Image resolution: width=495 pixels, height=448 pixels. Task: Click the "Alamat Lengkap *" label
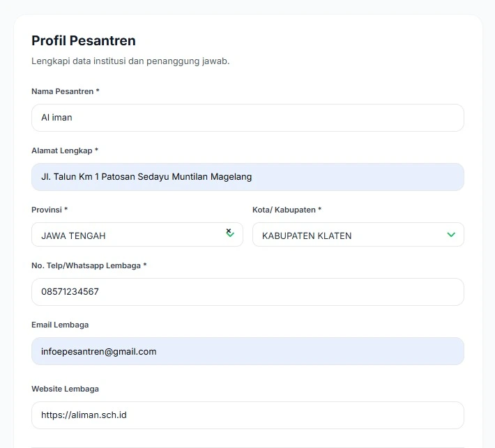click(64, 150)
